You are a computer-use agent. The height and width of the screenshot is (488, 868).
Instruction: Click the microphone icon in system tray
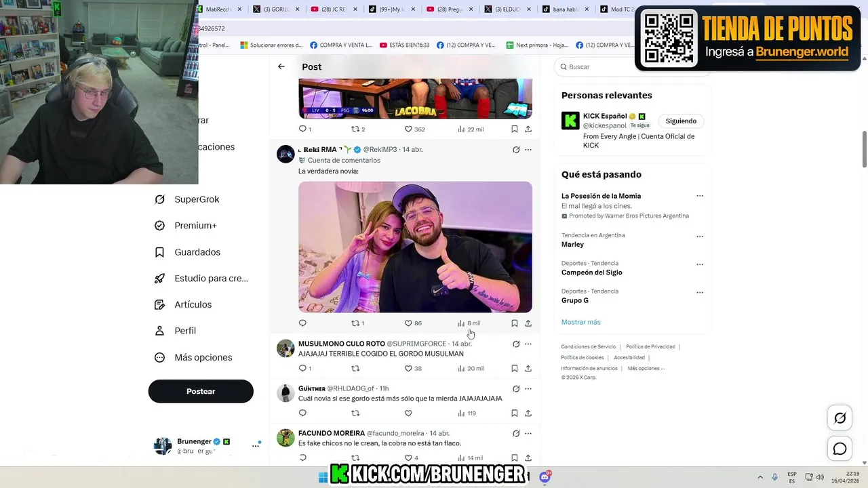tap(775, 477)
